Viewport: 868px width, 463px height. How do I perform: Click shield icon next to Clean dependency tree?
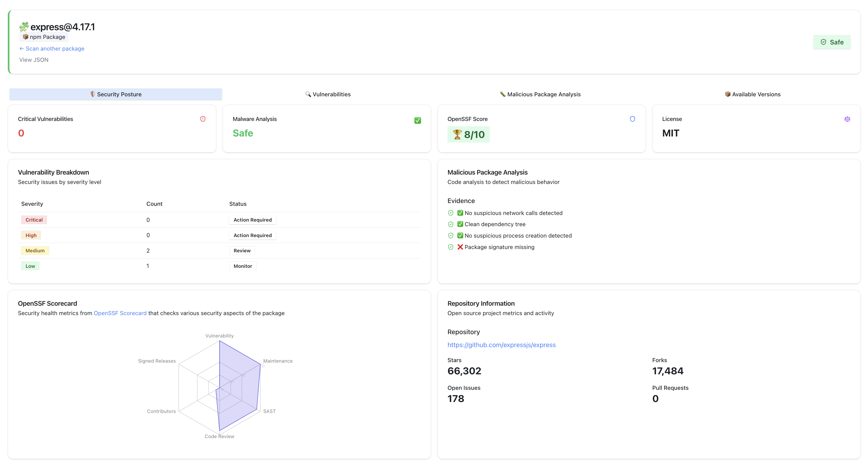tap(451, 224)
